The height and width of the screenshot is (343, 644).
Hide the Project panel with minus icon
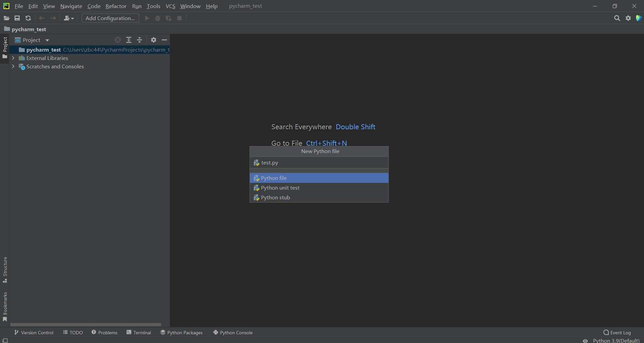(164, 40)
